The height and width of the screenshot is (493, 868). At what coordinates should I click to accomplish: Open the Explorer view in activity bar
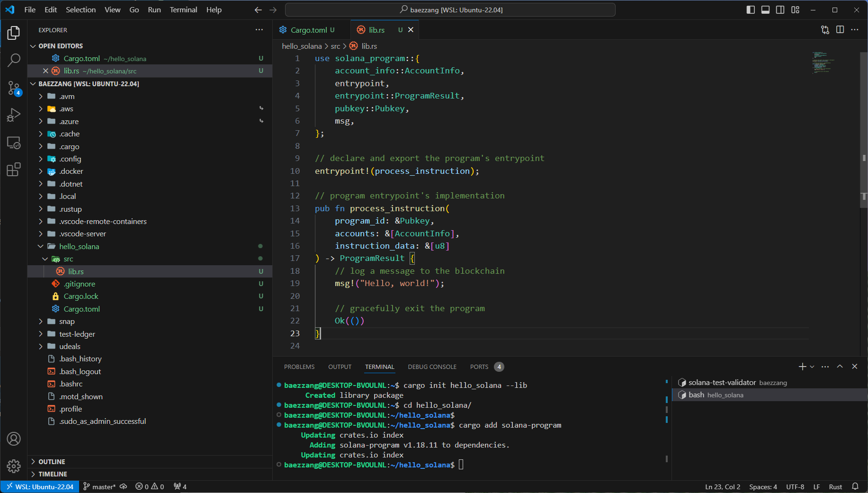pos(14,33)
